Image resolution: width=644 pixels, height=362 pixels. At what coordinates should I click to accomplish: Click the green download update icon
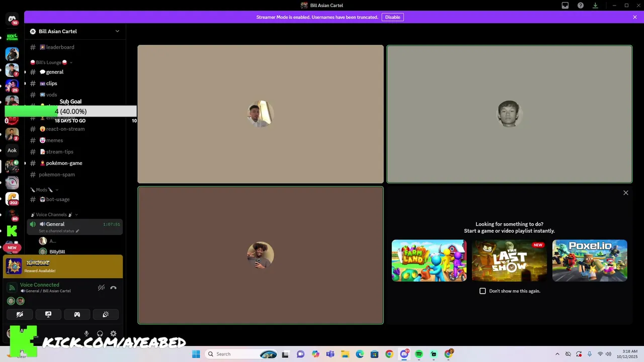[595, 6]
